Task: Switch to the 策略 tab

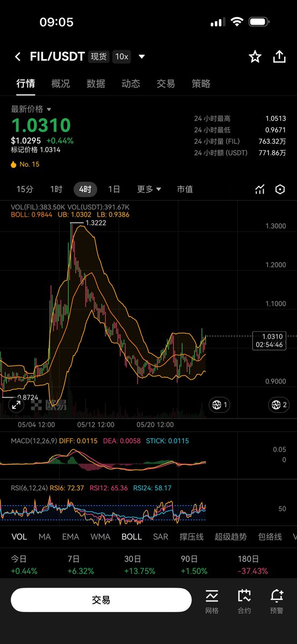Action: tap(201, 84)
